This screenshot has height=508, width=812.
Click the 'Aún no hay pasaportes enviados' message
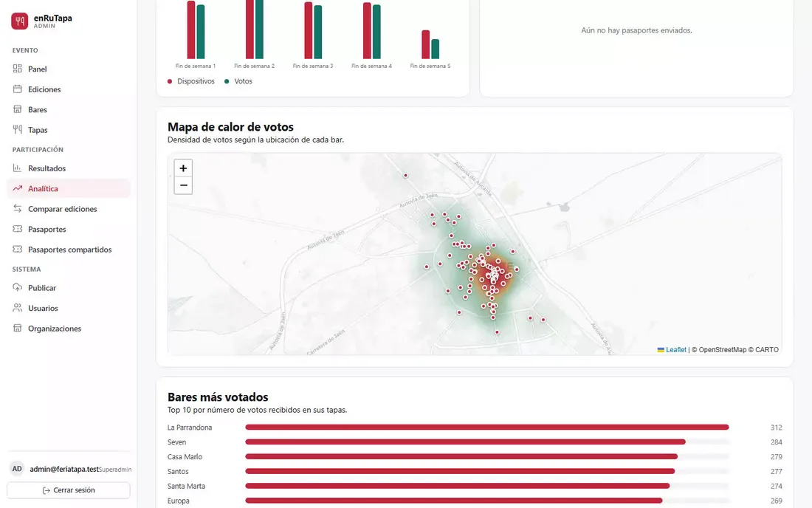pos(636,30)
